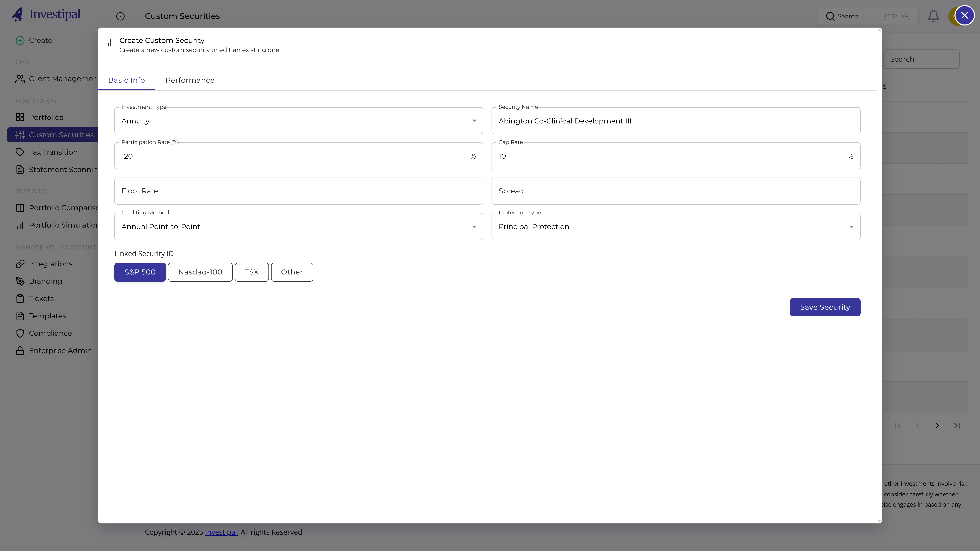Click the Integrations link icon
Image resolution: width=980 pixels, height=551 pixels.
coord(20,264)
